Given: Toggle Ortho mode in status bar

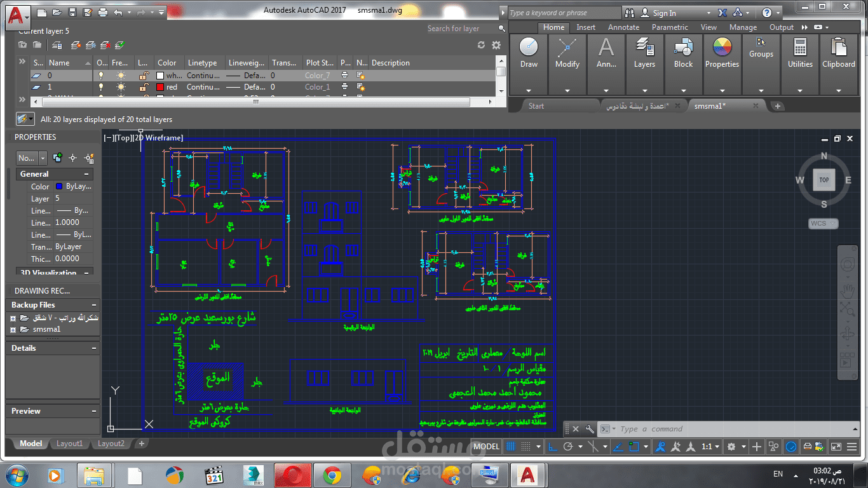Looking at the screenshot, I should click(553, 447).
